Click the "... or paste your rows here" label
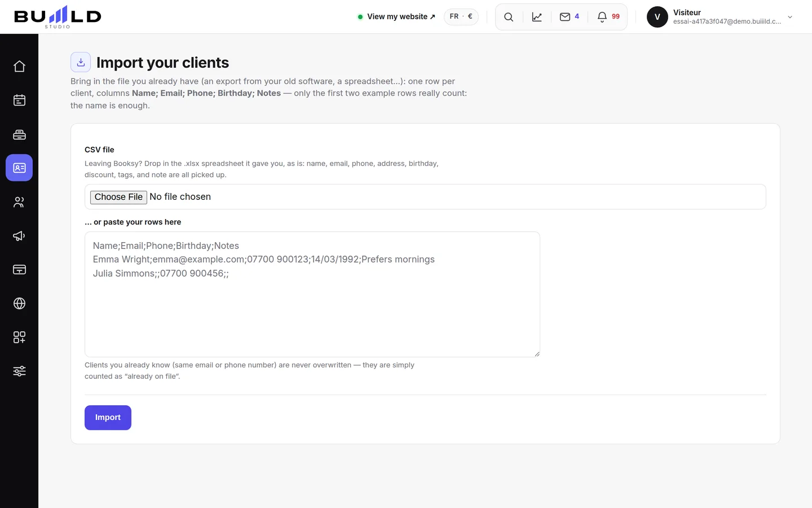812x508 pixels. click(x=133, y=222)
